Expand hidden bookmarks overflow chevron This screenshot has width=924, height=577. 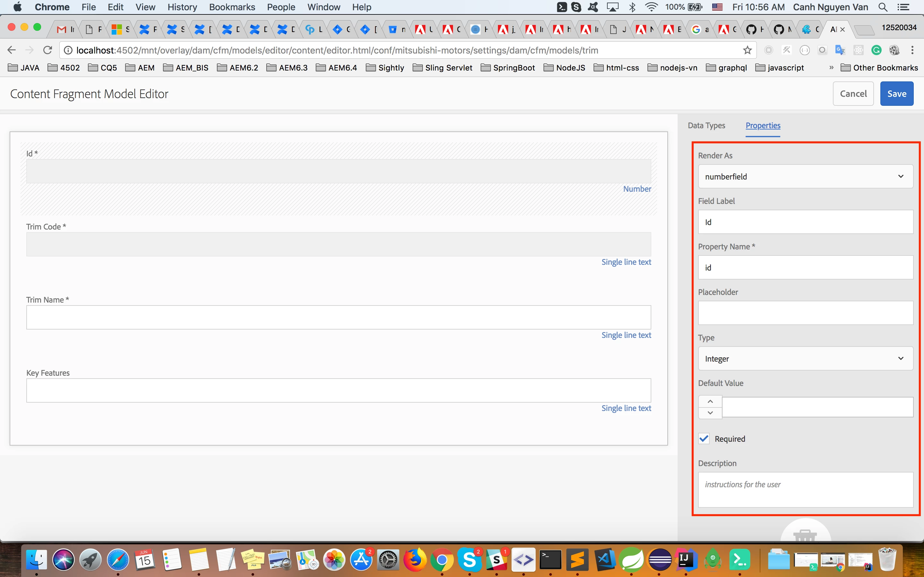[x=831, y=68]
